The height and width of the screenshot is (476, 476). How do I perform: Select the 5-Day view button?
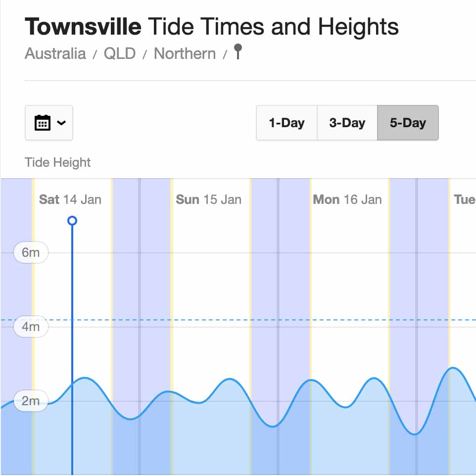(408, 123)
